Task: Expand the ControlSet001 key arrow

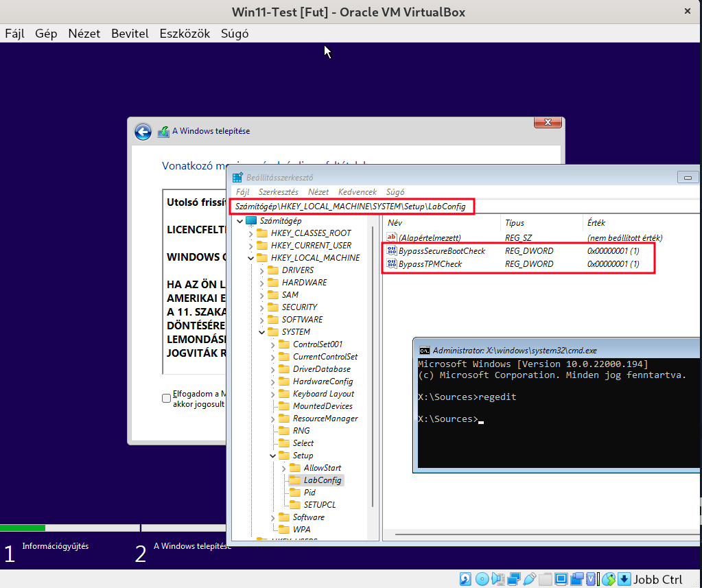Action: coord(272,344)
